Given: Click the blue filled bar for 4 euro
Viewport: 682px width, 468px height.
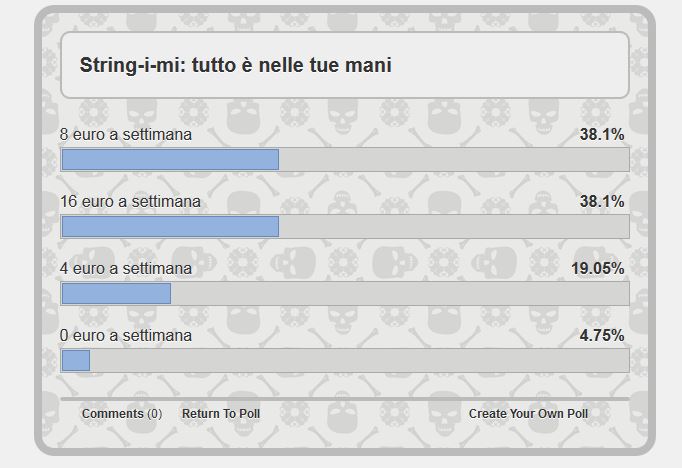Looking at the screenshot, I should point(116,294).
